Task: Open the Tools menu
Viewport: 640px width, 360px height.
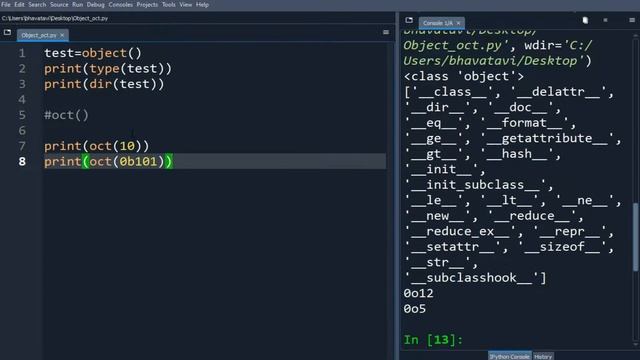Action: pos(169,5)
